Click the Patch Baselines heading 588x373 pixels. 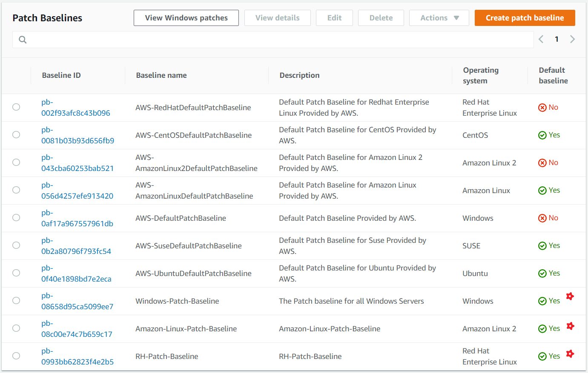(x=47, y=18)
